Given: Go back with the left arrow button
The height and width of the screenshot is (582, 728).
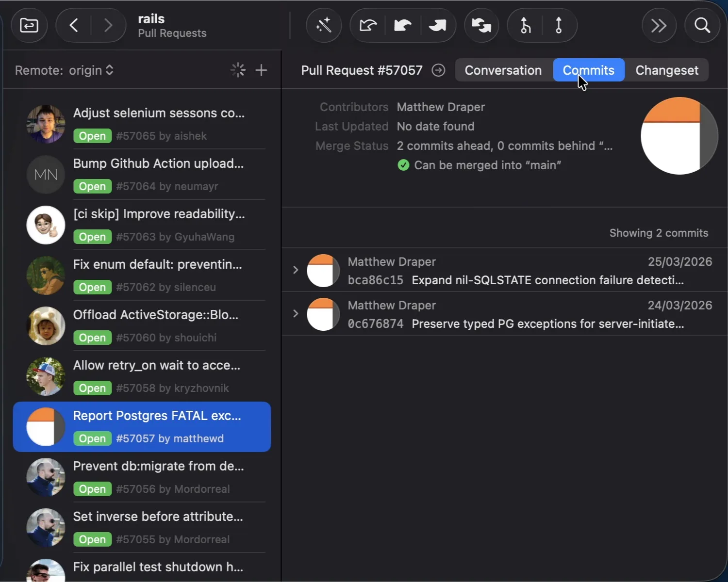Looking at the screenshot, I should 74,25.
